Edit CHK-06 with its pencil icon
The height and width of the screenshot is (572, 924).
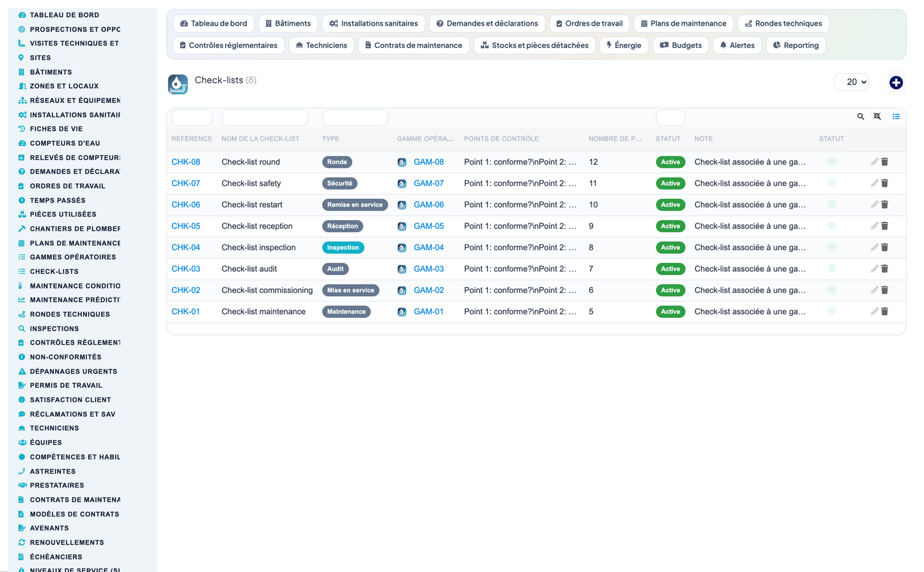click(874, 205)
